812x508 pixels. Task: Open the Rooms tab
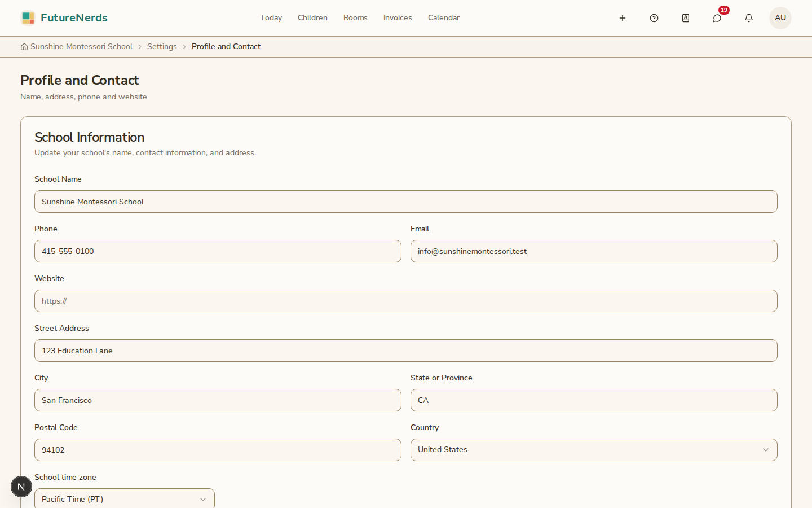tap(355, 18)
